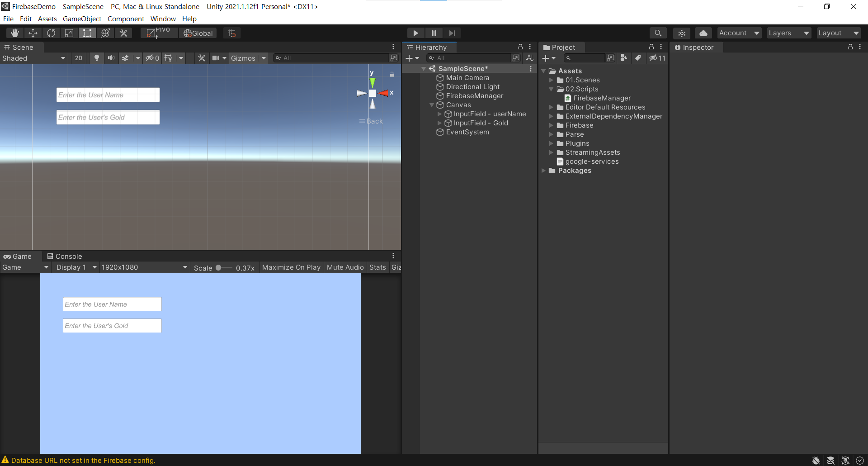
Task: Lock the Hierarchy panel
Action: point(520,47)
